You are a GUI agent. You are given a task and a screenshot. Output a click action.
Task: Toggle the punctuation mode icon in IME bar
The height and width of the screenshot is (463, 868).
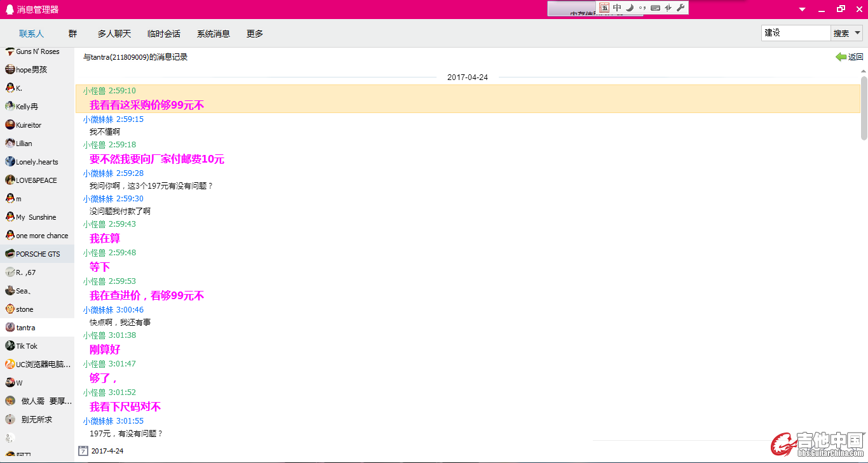coord(642,8)
